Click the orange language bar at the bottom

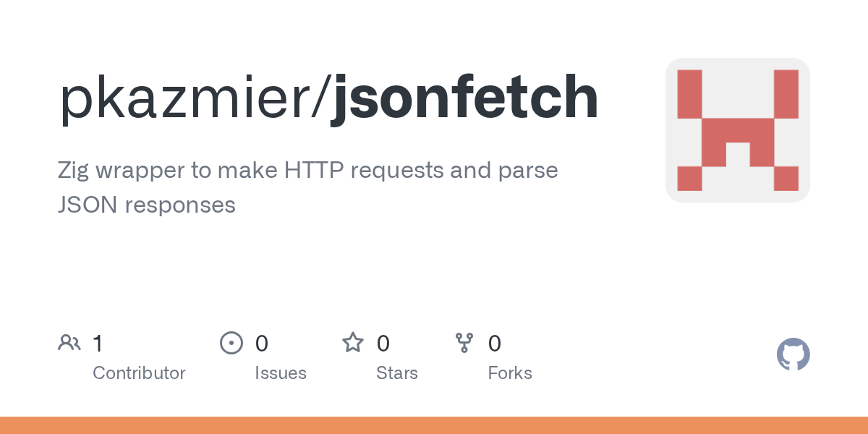pyautogui.click(x=434, y=425)
